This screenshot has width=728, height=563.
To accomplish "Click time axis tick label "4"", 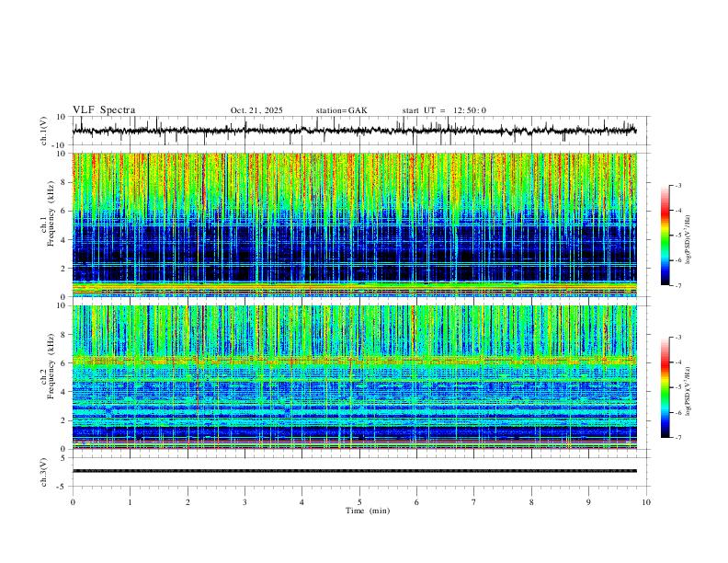I will tap(301, 502).
